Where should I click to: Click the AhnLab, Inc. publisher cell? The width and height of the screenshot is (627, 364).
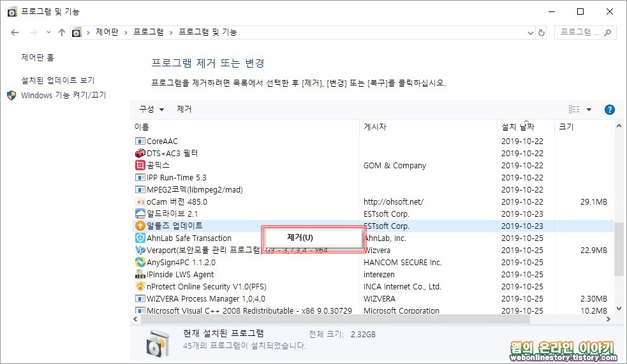385,238
